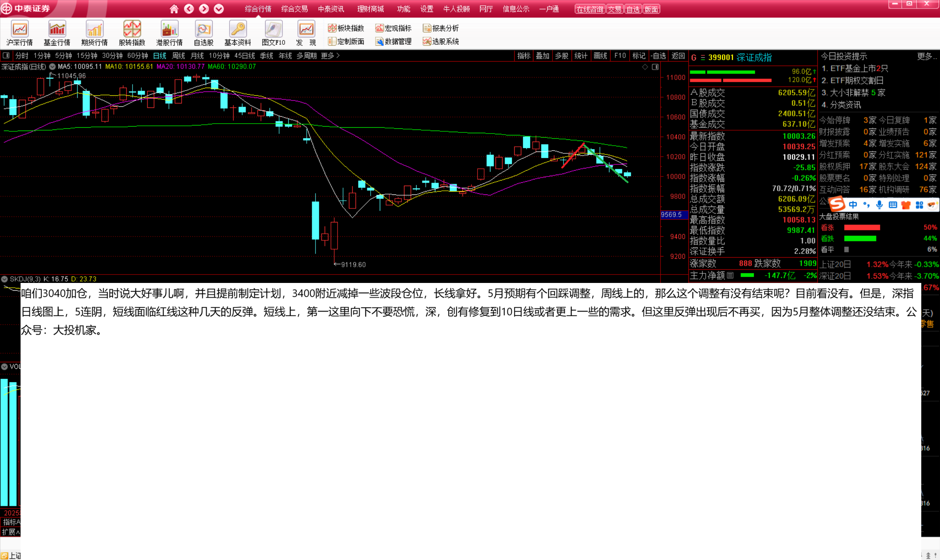The height and width of the screenshot is (560, 940).
Task: Toggle the Sogou input 中 language mode
Action: coord(853,204)
